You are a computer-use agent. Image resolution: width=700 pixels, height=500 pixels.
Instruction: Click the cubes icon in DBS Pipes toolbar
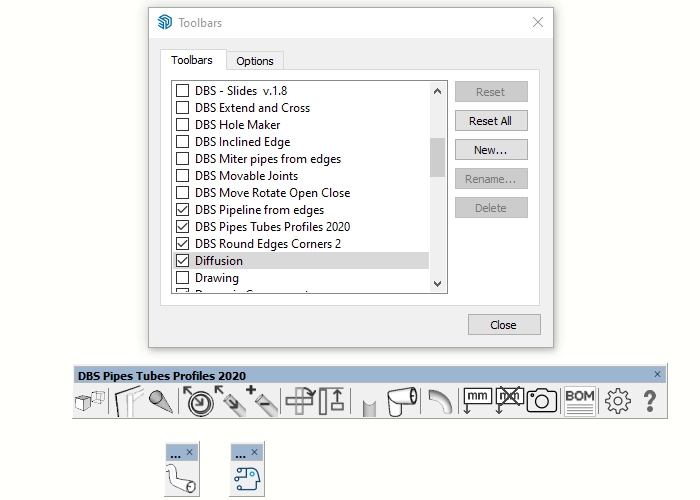[90, 401]
